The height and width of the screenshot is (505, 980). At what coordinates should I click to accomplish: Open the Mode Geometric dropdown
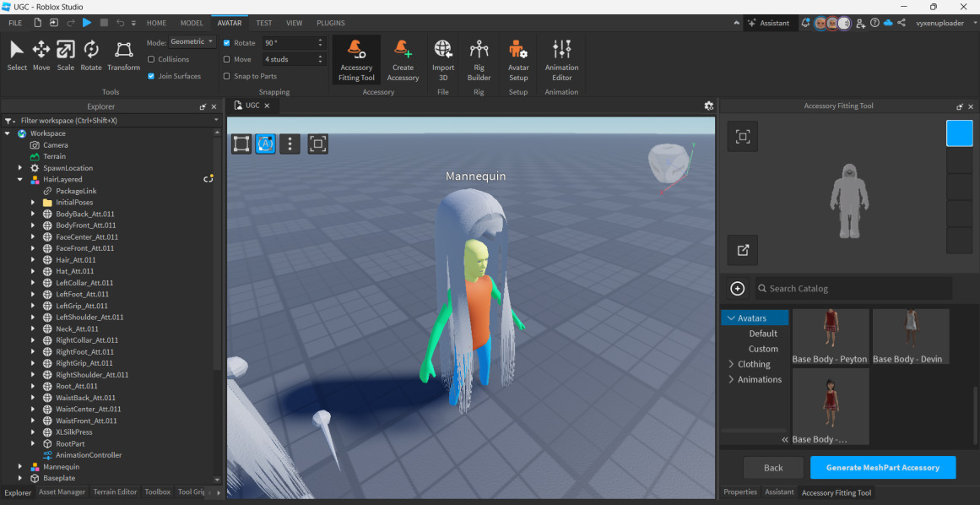(192, 42)
